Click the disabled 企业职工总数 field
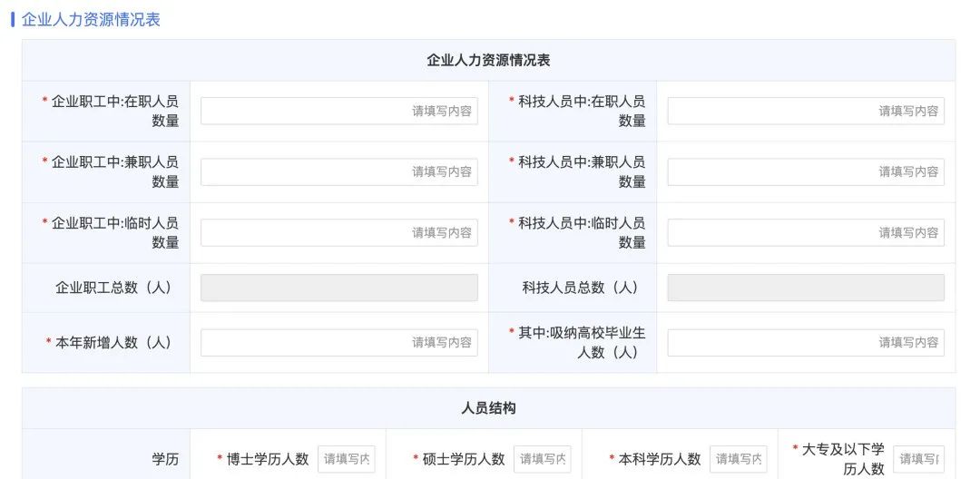This screenshot has width=980, height=479. 338,288
